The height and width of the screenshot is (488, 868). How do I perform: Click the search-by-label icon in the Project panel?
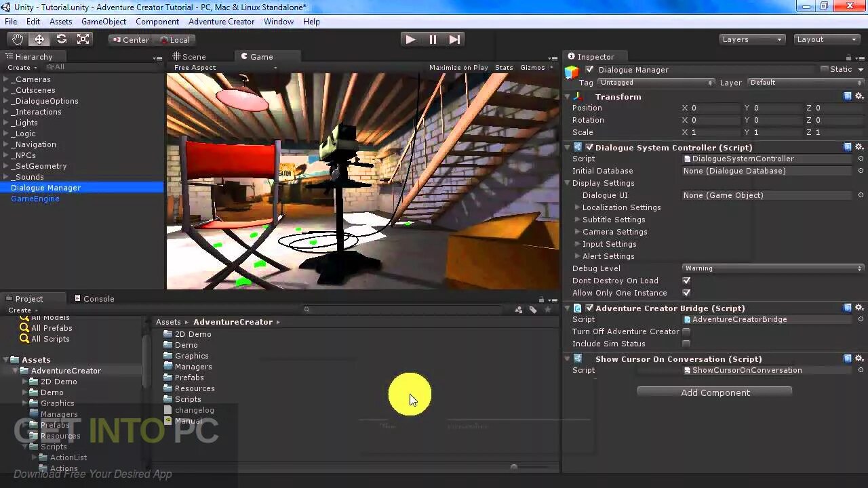point(533,310)
